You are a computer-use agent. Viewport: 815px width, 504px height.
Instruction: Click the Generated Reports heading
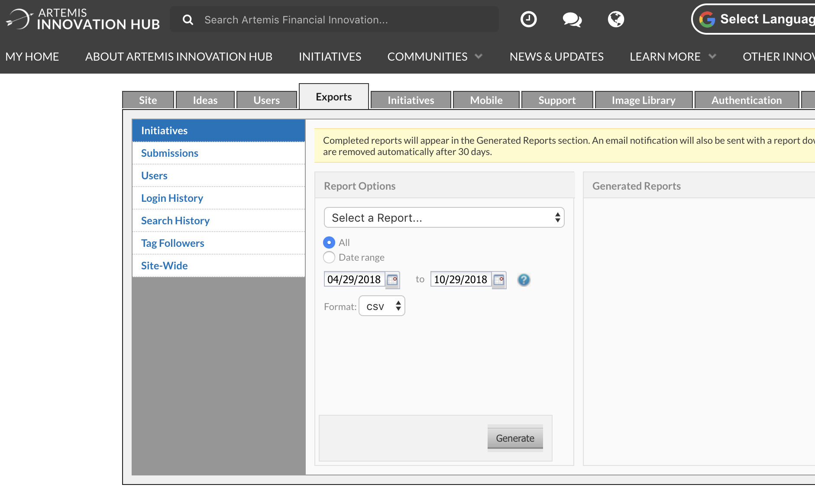coord(637,186)
